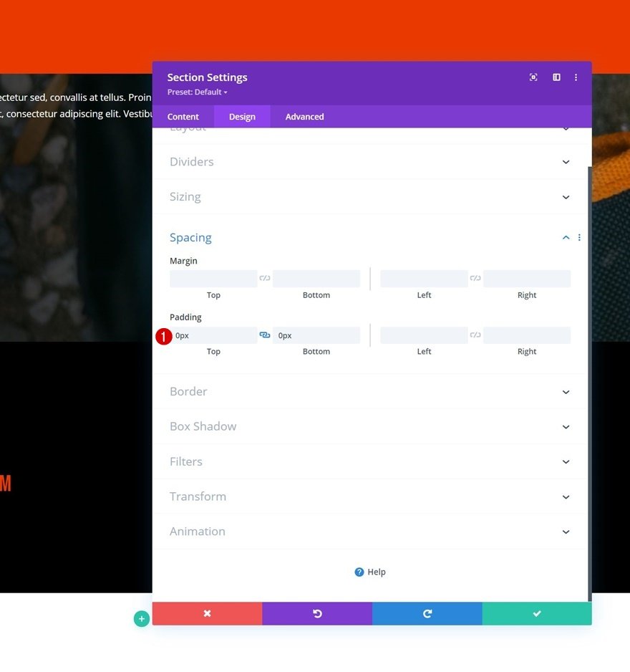Screen dimensions: 630x672
Task: Click the purple undo arrow button
Action: (x=317, y=613)
